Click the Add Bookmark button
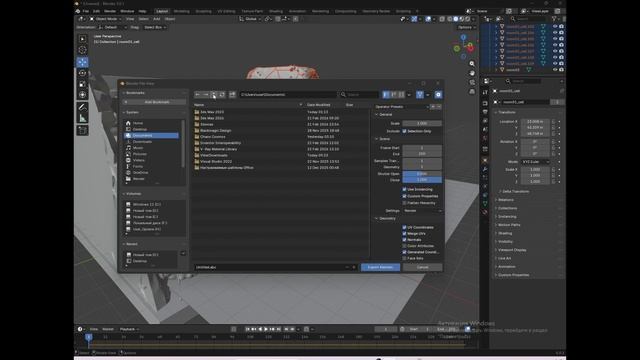 tap(154, 102)
